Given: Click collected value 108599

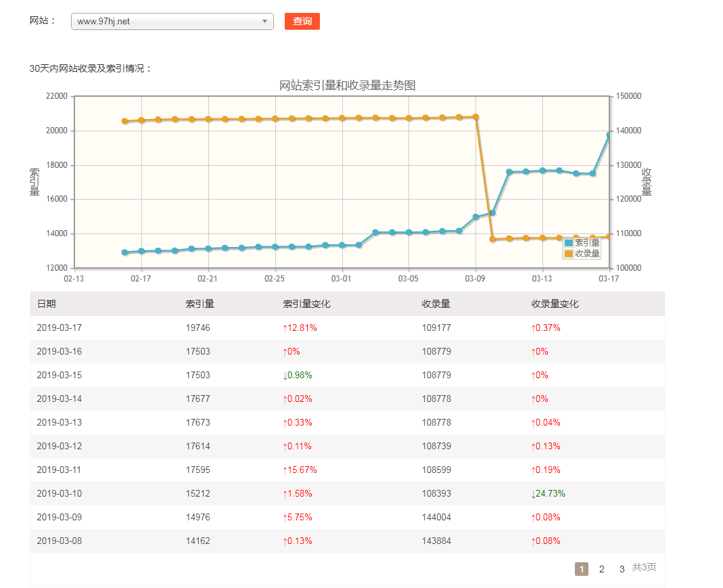Looking at the screenshot, I should pyautogui.click(x=436, y=470).
